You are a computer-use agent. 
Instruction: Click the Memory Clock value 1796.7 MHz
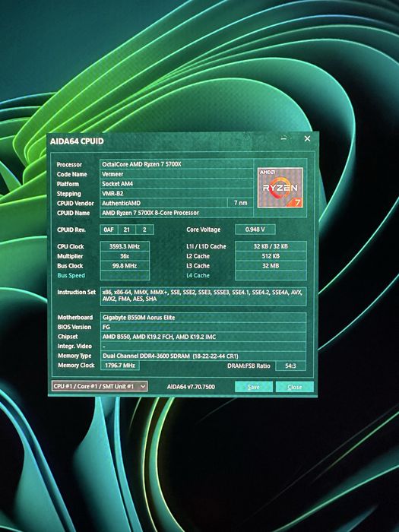click(120, 366)
